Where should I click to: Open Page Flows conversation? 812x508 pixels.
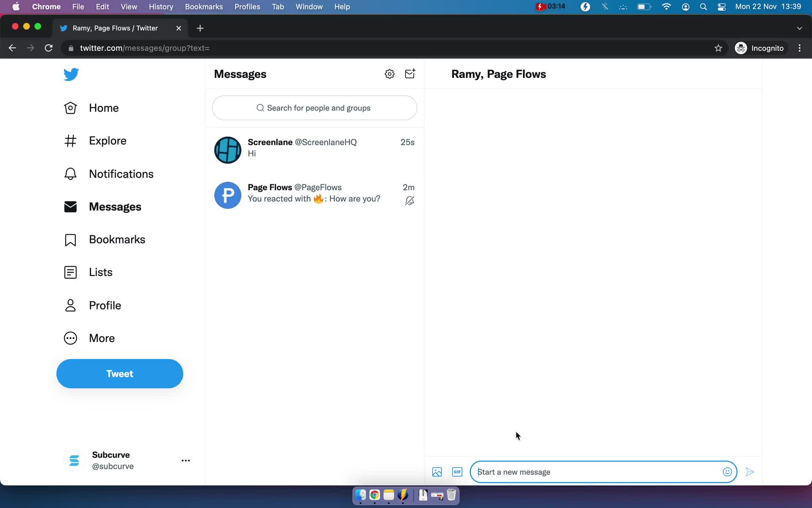pos(314,195)
